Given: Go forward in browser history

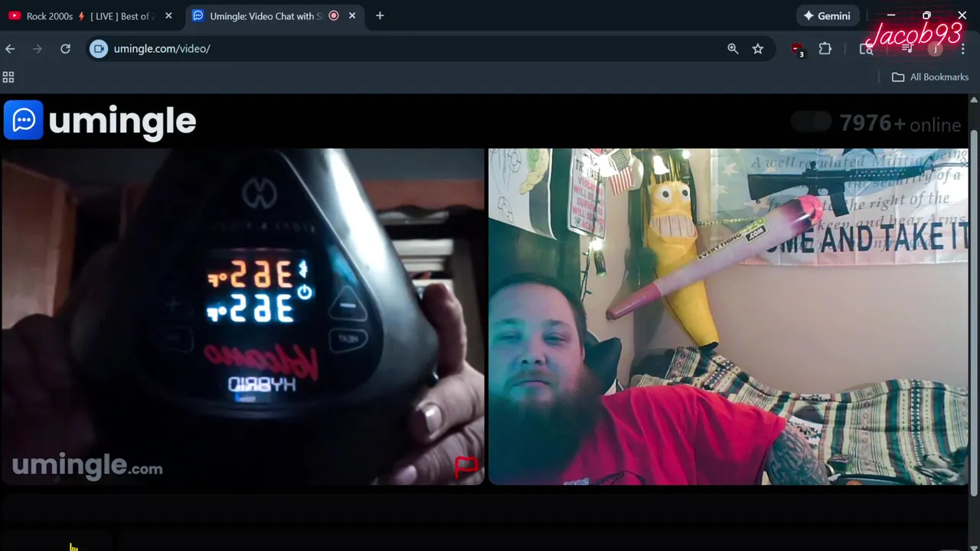Looking at the screenshot, I should pos(38,48).
